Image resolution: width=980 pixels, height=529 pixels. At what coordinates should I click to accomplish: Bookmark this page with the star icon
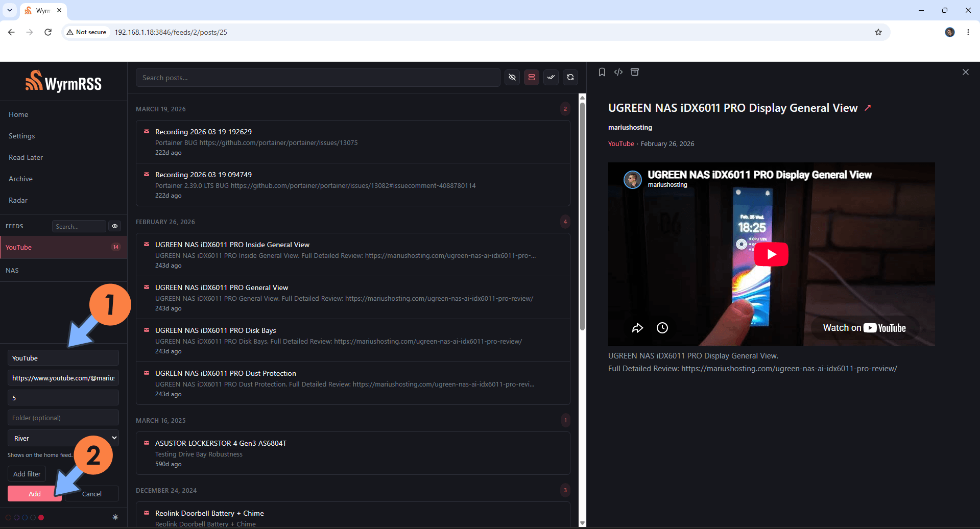pos(878,32)
